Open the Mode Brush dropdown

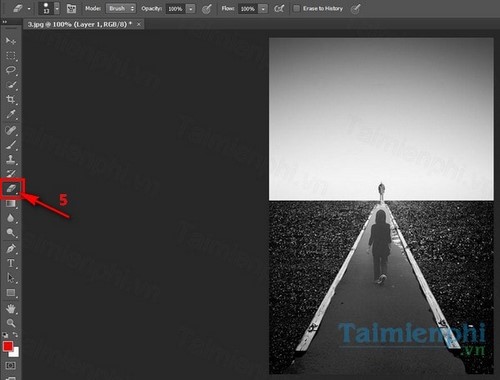(x=121, y=9)
